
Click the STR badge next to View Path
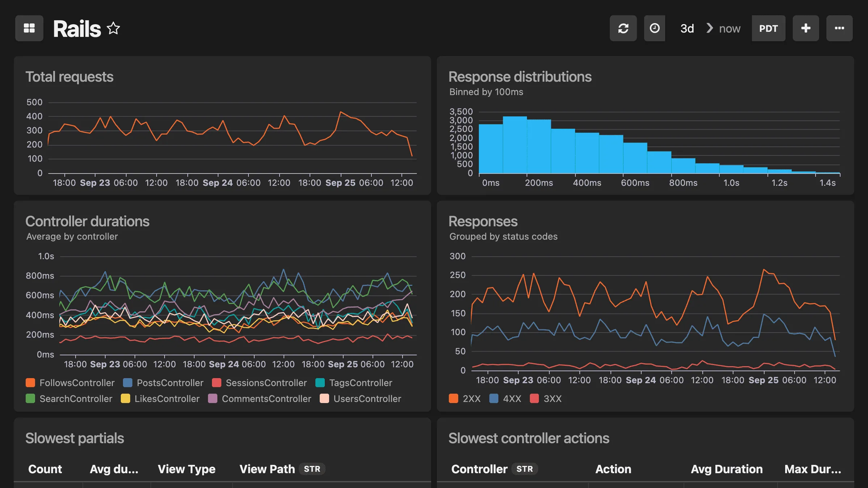click(312, 469)
